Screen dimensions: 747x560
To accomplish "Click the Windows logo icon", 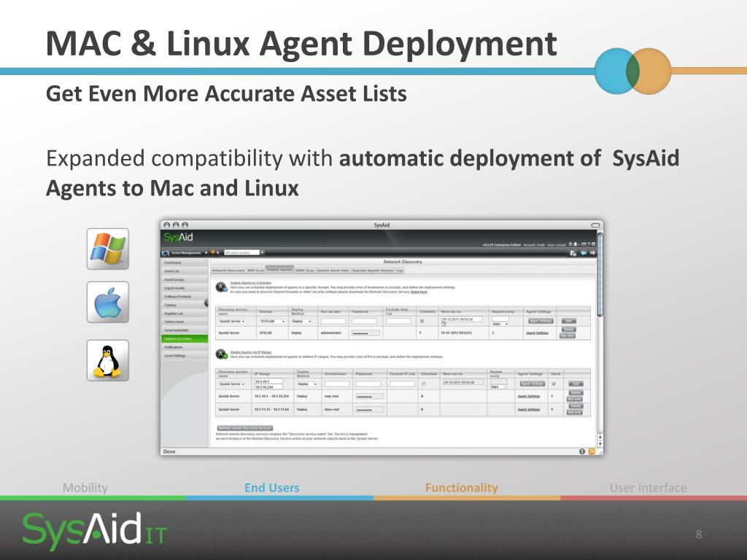I will click(108, 249).
